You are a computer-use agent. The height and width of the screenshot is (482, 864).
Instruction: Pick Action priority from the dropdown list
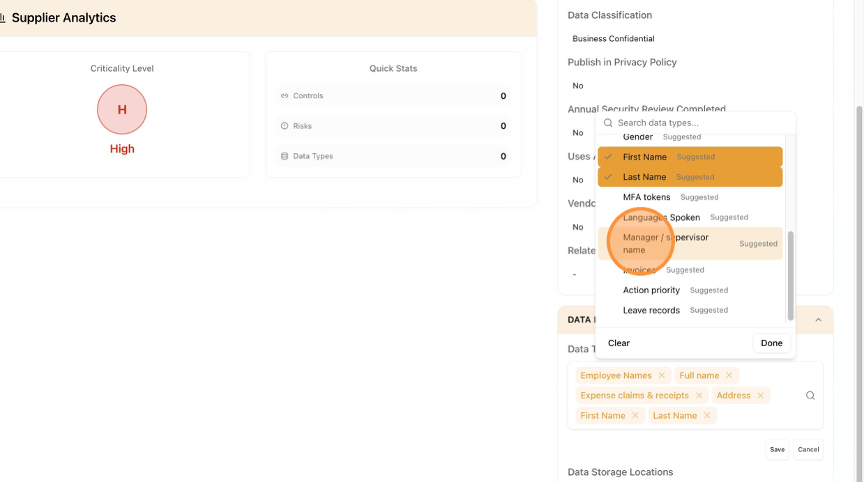point(651,290)
